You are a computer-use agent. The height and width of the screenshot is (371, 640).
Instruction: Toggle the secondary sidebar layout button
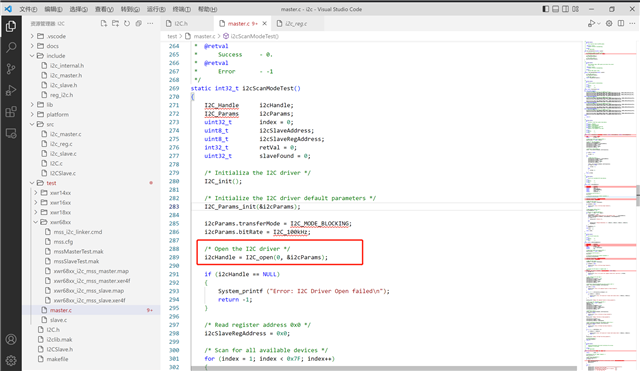[x=565, y=9]
